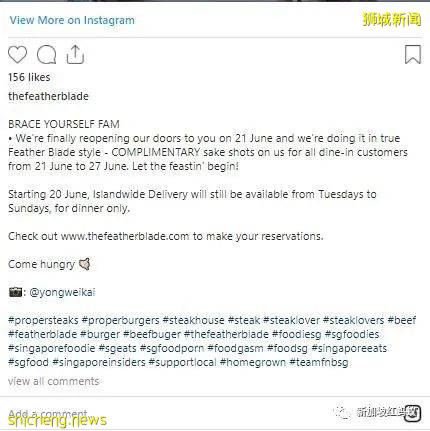Open the thefeatherblade profile name
The image size is (430, 431).
click(x=48, y=96)
